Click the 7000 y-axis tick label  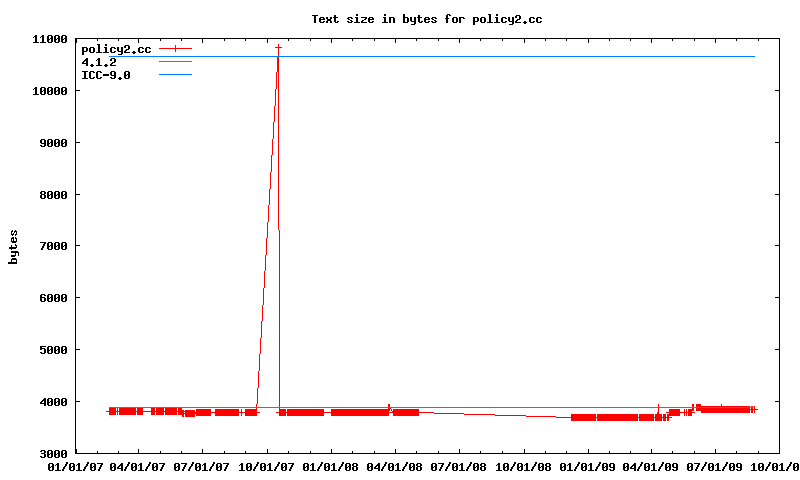coord(52,246)
